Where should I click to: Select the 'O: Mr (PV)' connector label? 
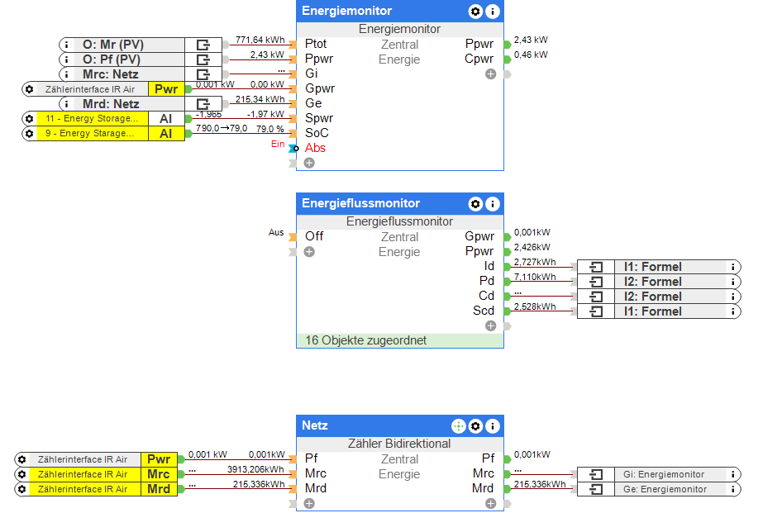tap(113, 45)
